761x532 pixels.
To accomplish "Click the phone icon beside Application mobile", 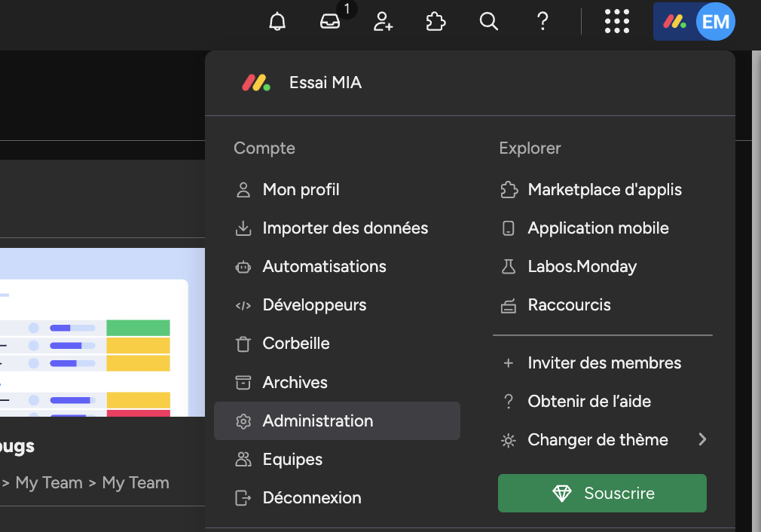I will (508, 228).
